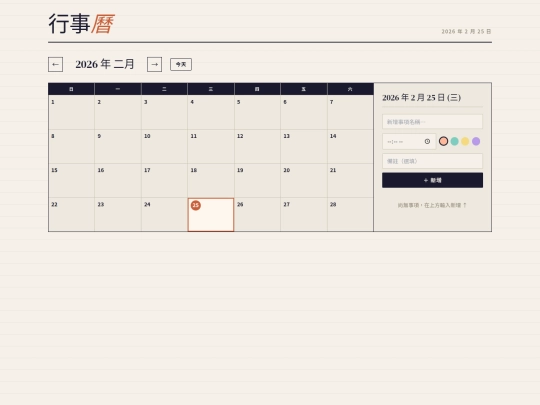Select February 4 on the calendar
The height and width of the screenshot is (405, 540).
pos(211,112)
